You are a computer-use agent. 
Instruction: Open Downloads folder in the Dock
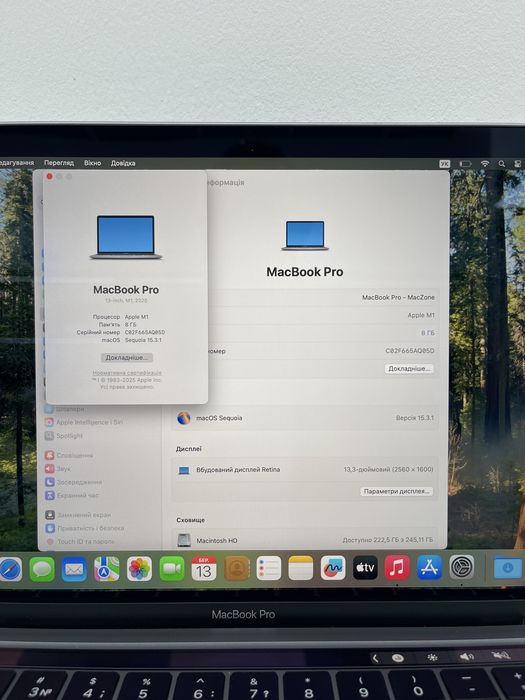point(508,568)
